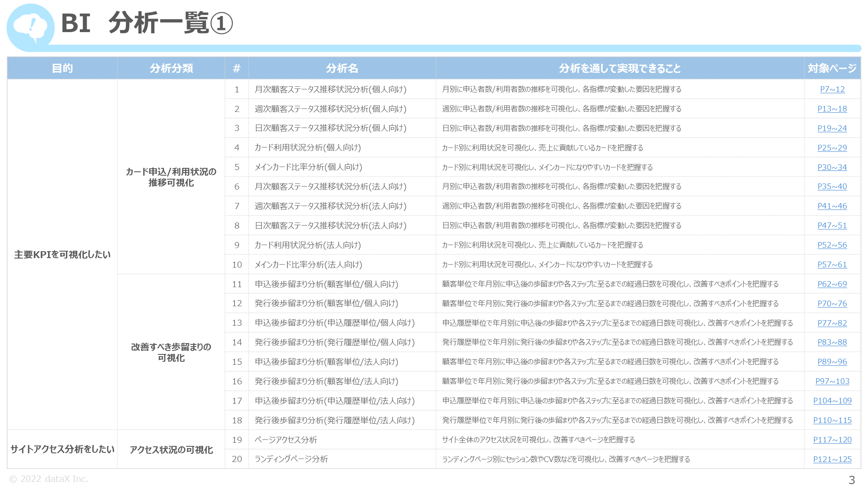Click 改善すべき歩留まりの可視化 category cell

click(171, 352)
